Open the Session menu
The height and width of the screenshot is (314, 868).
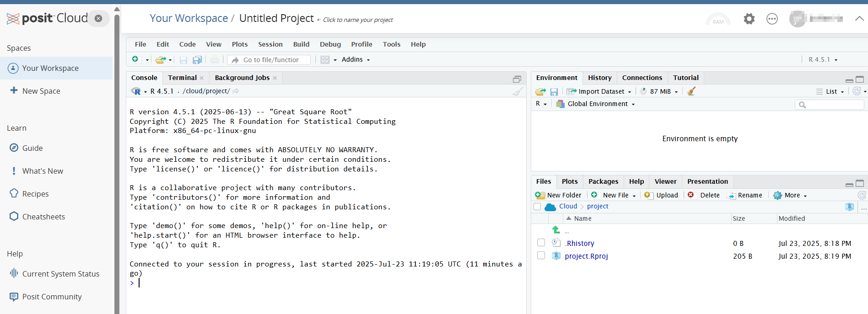270,44
